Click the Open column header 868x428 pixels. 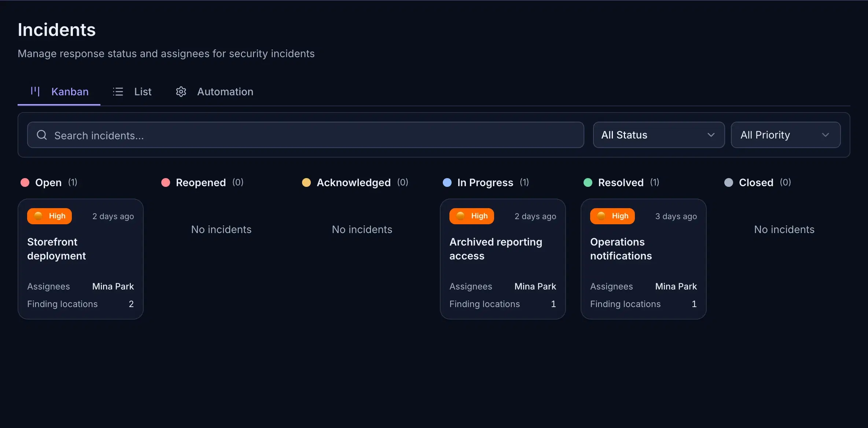(48, 182)
